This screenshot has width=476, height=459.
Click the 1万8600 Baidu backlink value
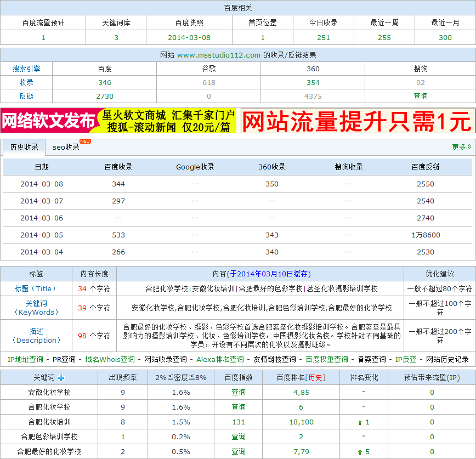click(x=426, y=235)
